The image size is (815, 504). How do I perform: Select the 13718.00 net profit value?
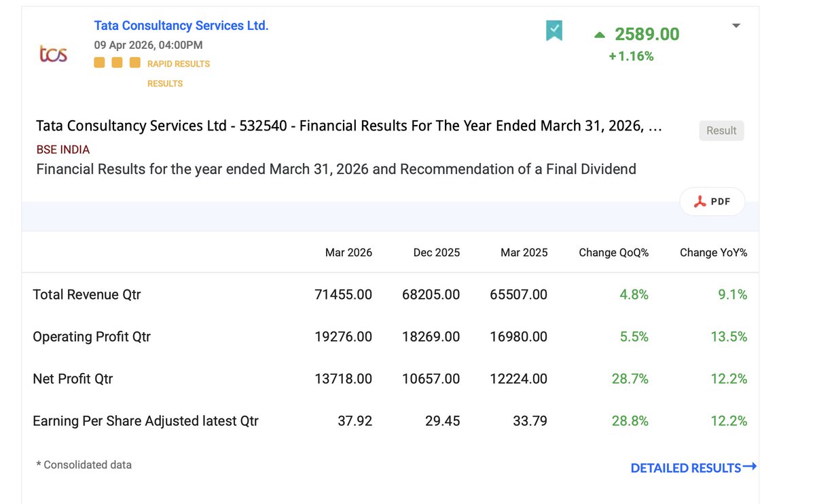point(344,379)
